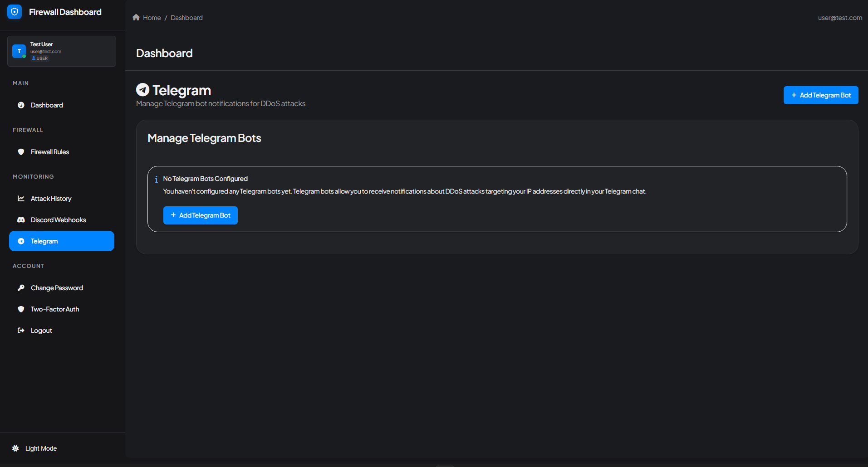Click the Dashboard gauge icon in sidebar
The height and width of the screenshot is (467, 868).
tap(21, 105)
